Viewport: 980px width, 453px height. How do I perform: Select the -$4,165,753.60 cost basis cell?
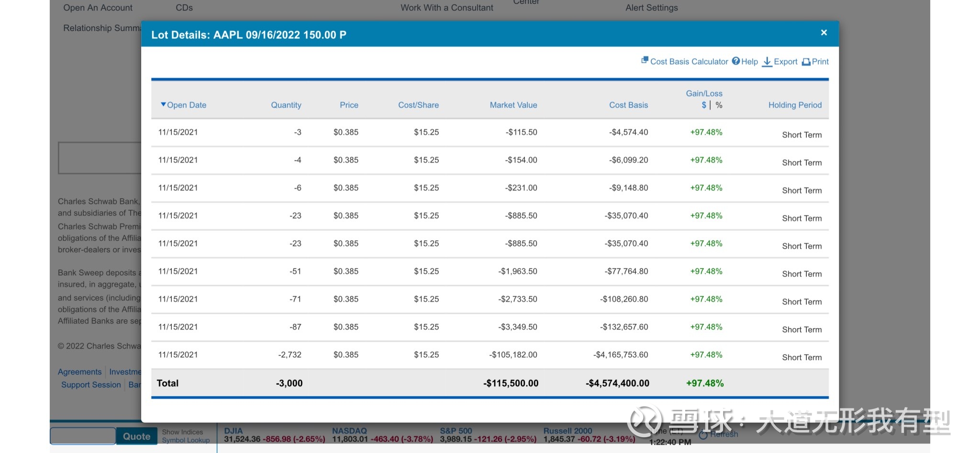click(621, 354)
